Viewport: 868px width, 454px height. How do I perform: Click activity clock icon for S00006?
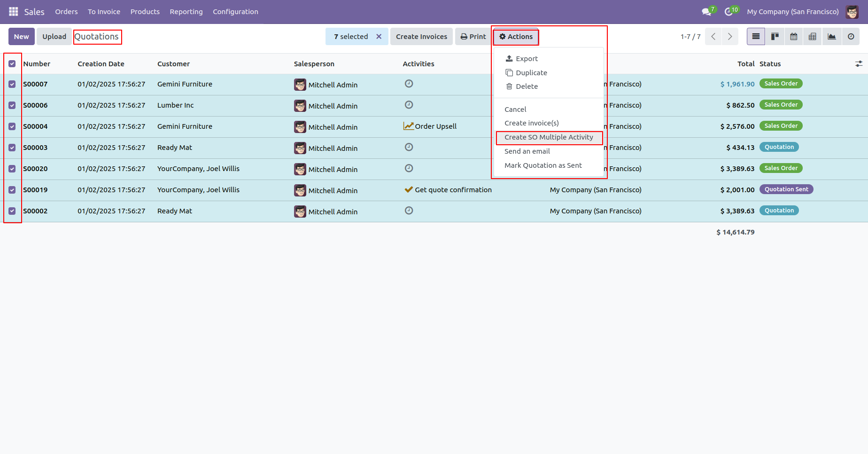click(x=409, y=105)
